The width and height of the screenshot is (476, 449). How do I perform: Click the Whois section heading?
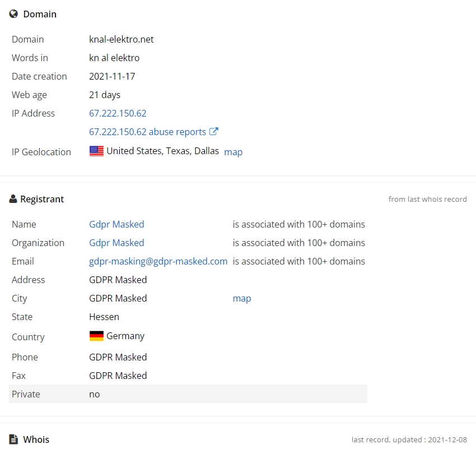point(36,439)
